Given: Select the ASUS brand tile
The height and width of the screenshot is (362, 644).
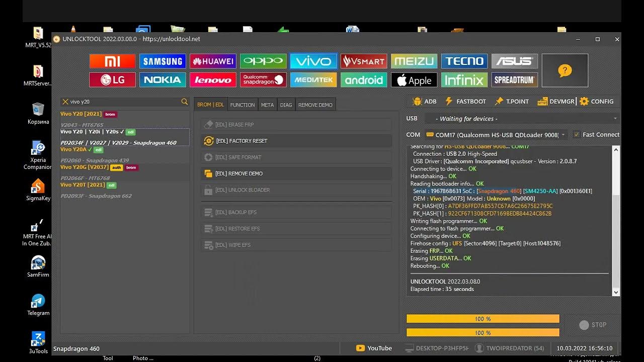Looking at the screenshot, I should click(515, 61).
